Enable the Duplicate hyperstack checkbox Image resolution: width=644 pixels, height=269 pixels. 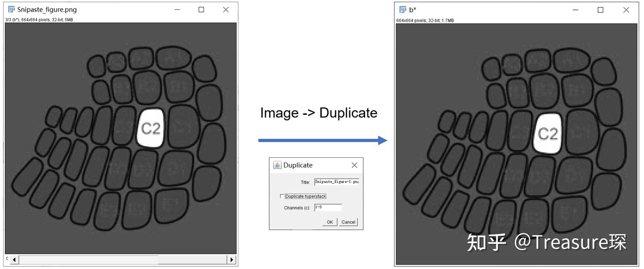pyautogui.click(x=282, y=196)
